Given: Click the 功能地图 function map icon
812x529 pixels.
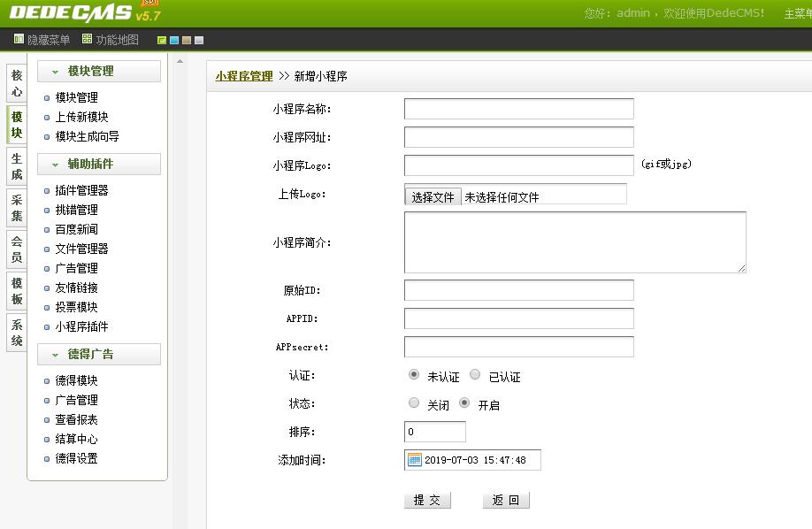Looking at the screenshot, I should [87, 39].
